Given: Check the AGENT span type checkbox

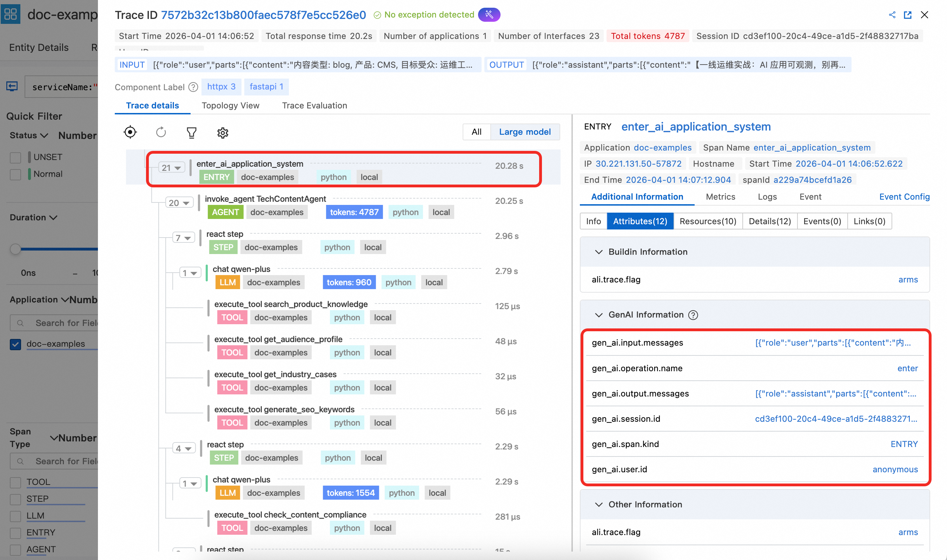Looking at the screenshot, I should pyautogui.click(x=15, y=550).
